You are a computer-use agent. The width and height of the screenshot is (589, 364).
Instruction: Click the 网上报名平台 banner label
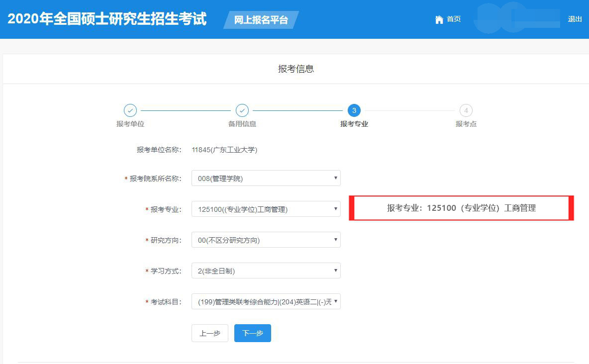pyautogui.click(x=261, y=21)
